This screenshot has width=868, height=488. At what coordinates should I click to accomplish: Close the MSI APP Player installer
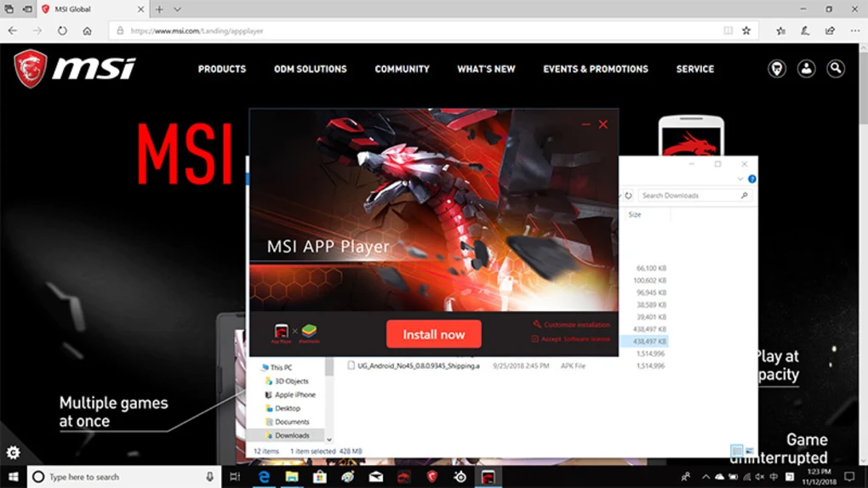[x=602, y=124]
